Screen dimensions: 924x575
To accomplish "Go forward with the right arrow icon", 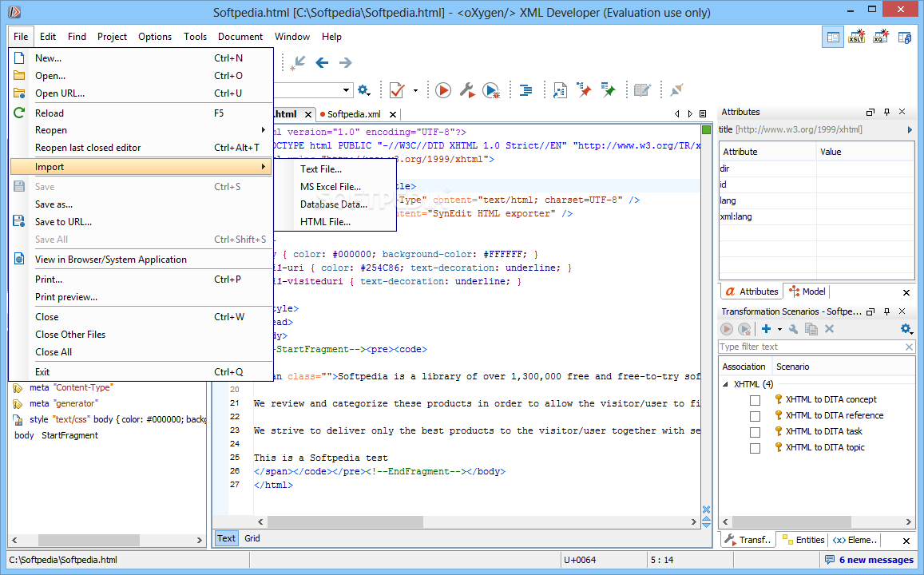I will (x=345, y=62).
